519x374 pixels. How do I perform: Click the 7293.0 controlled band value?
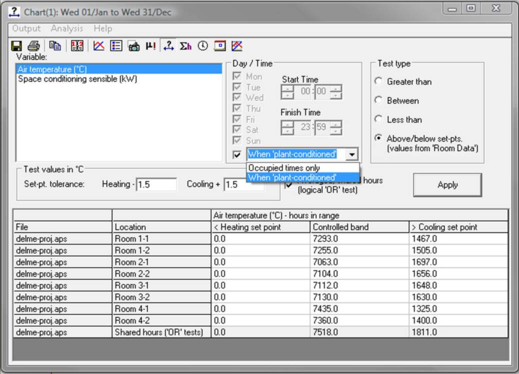tap(359, 239)
